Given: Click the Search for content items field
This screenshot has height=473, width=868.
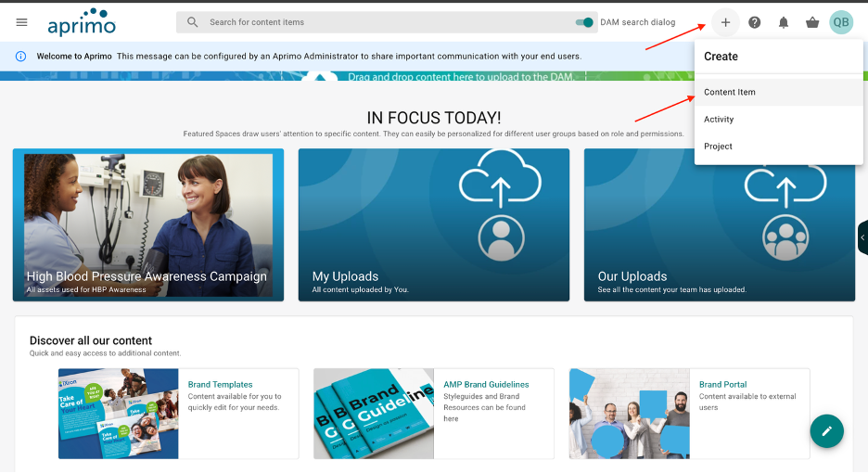Looking at the screenshot, I should pyautogui.click(x=387, y=22).
